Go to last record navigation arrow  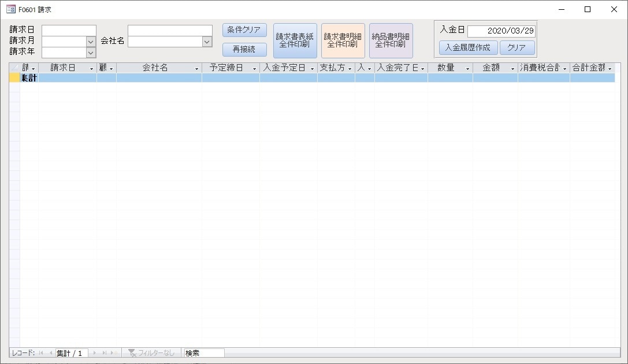(x=104, y=353)
